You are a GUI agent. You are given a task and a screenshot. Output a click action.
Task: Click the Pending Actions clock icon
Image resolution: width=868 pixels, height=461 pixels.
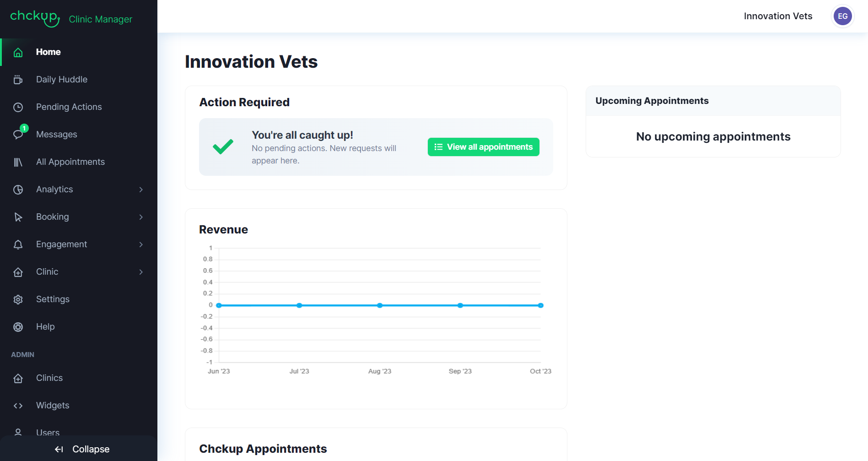click(x=18, y=107)
